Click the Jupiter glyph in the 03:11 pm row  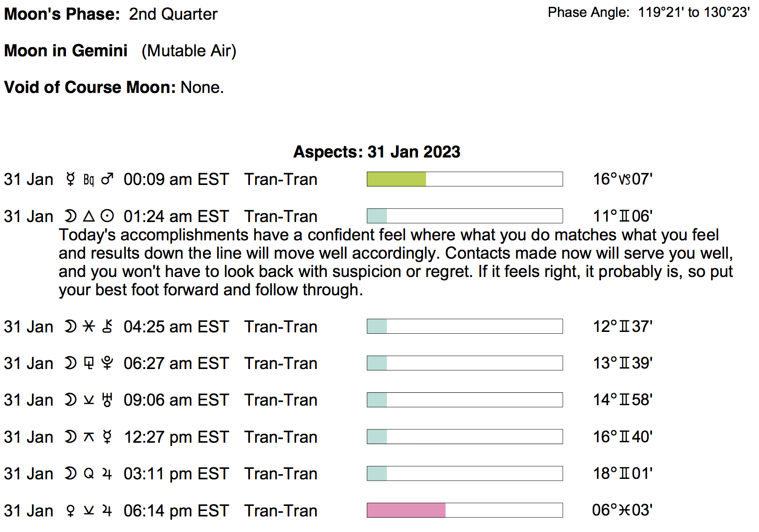pyautogui.click(x=107, y=473)
